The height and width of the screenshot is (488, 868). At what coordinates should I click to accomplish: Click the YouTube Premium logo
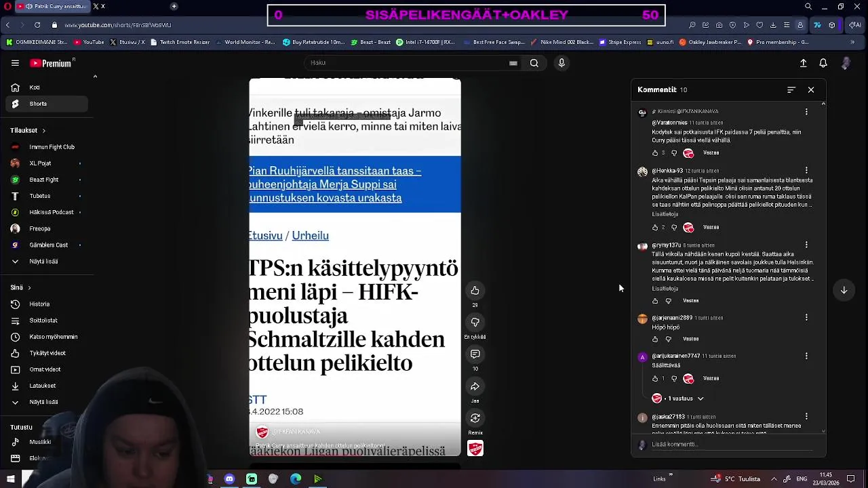point(51,63)
